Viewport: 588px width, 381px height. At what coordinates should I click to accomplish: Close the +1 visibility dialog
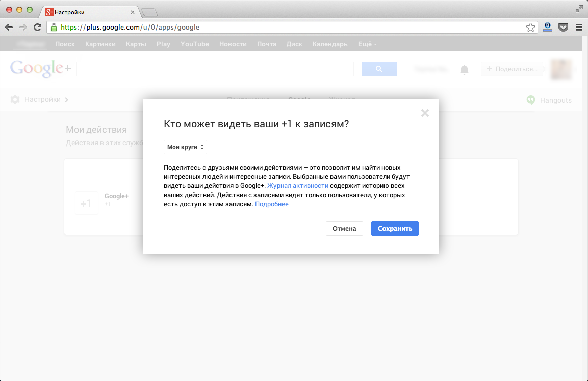tap(425, 113)
